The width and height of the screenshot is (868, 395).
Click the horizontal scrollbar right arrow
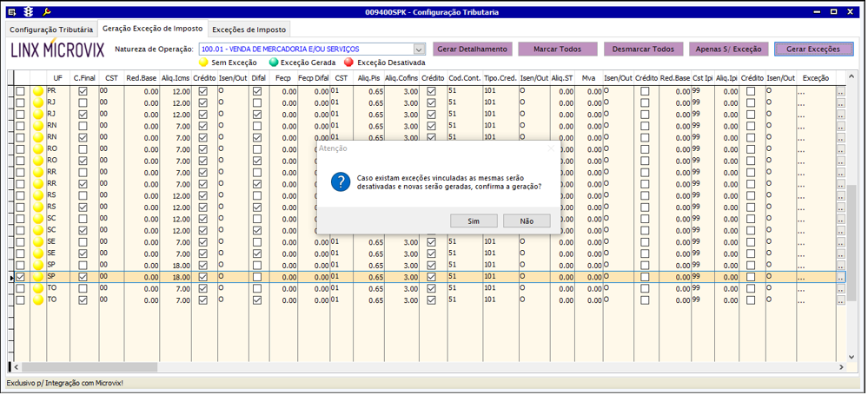(x=841, y=368)
